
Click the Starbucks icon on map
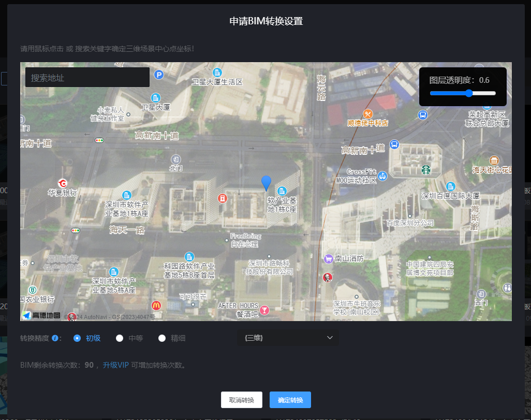point(425,169)
